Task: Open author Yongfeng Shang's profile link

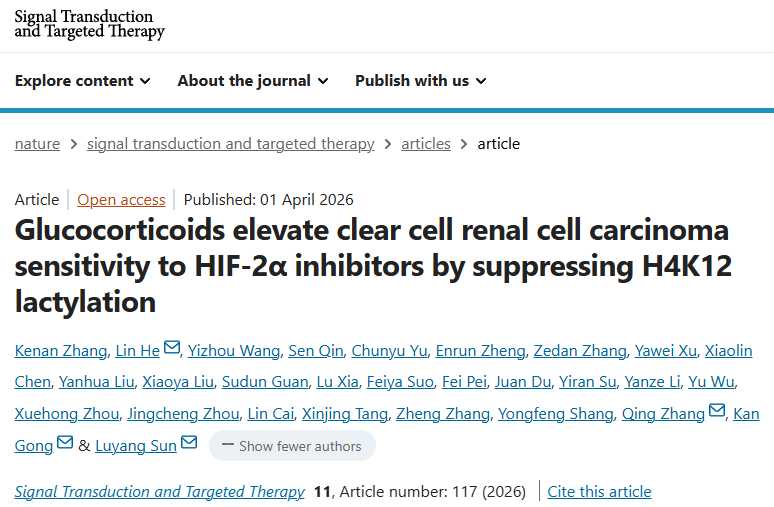Action: 554,414
